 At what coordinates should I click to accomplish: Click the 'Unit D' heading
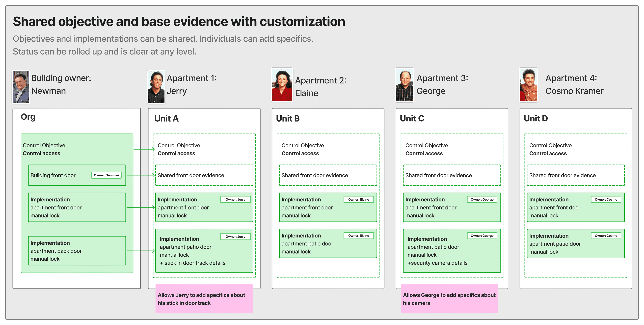point(536,119)
